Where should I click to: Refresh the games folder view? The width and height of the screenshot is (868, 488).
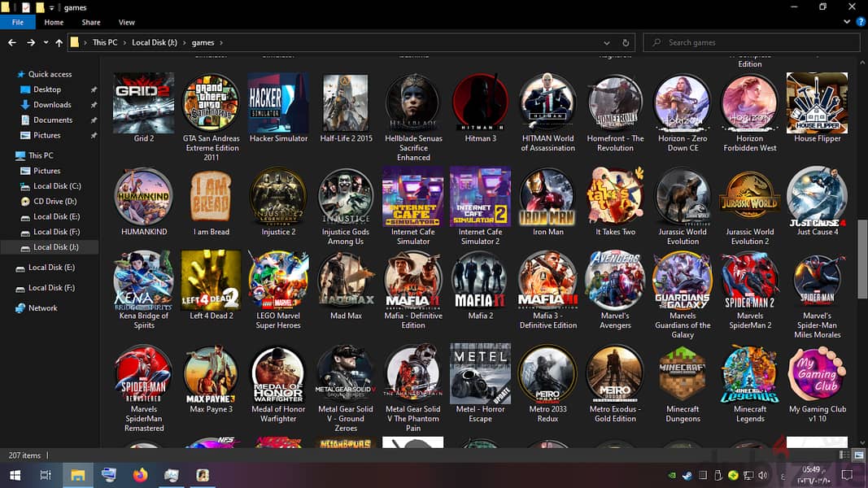point(626,42)
